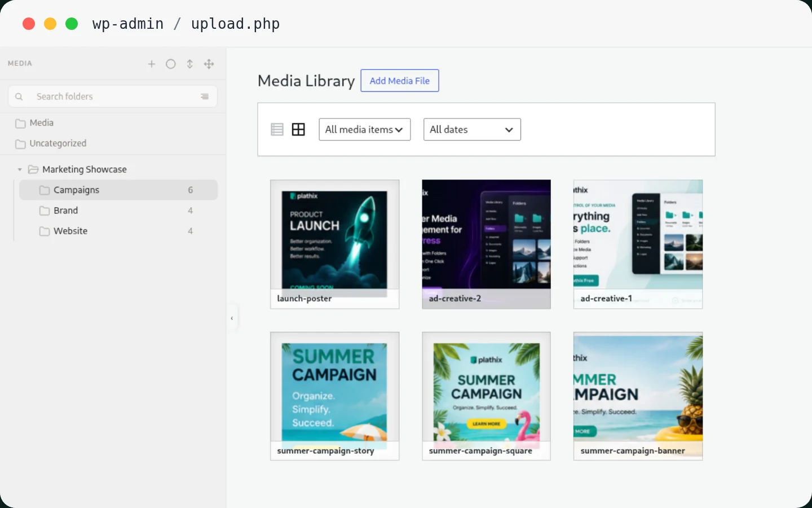The width and height of the screenshot is (812, 508).
Task: Open the summer-campaign-square thumbnail
Action: pos(486,396)
